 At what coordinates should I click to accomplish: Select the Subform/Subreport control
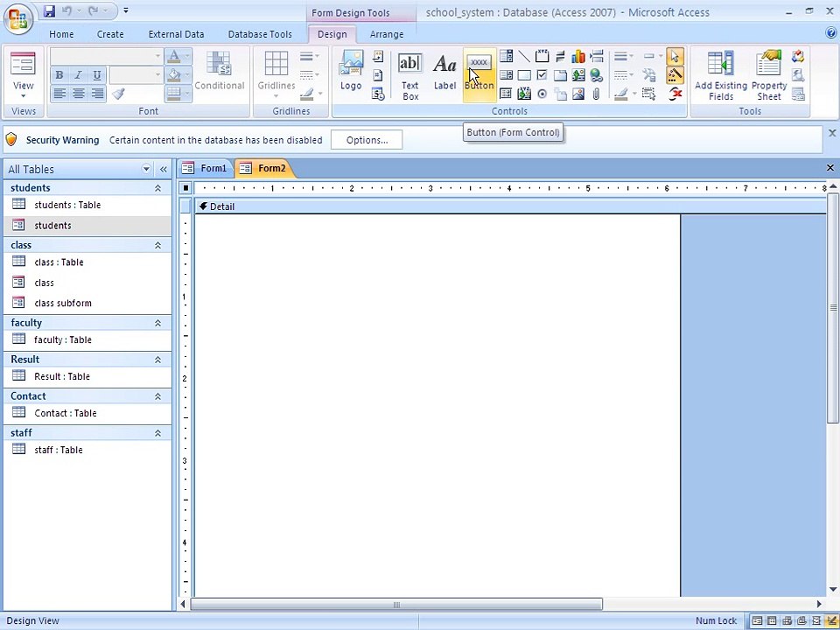(506, 94)
